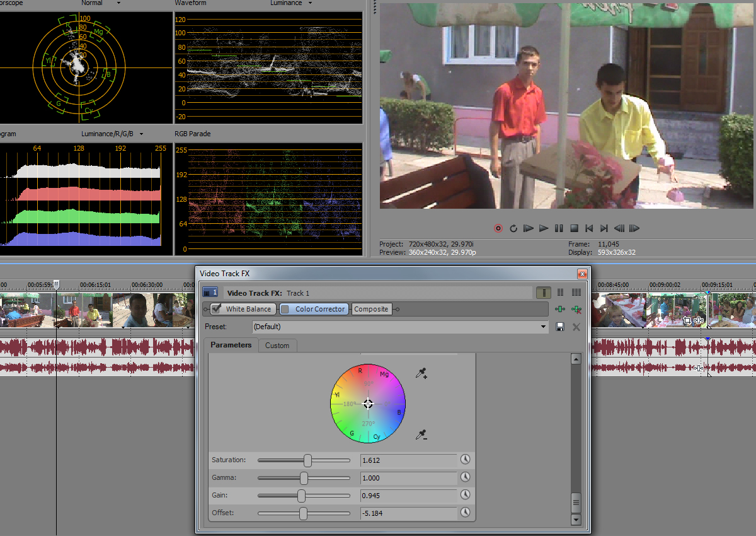756x536 pixels.
Task: Click the Saturation animate clock icon
Action: [466, 460]
